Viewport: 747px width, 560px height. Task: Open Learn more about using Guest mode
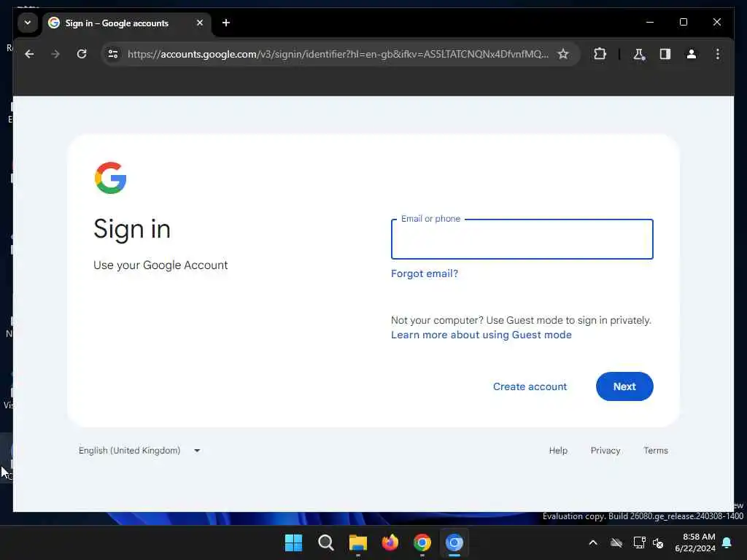point(481,335)
